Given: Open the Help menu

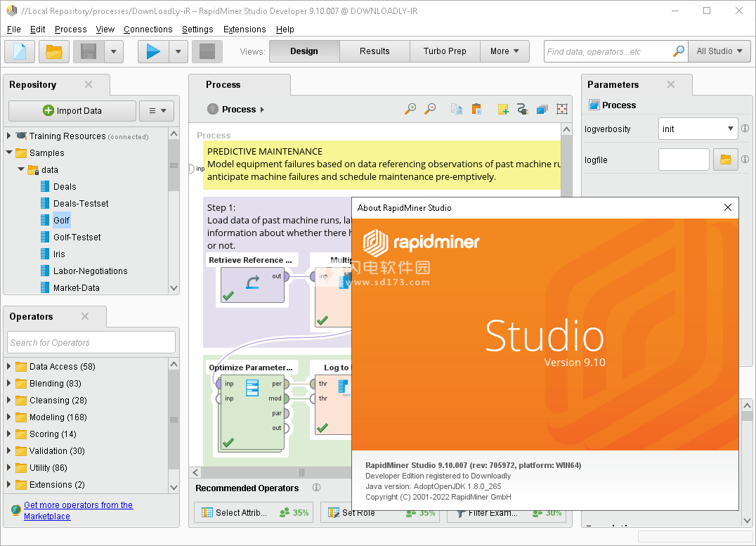Looking at the screenshot, I should (285, 30).
